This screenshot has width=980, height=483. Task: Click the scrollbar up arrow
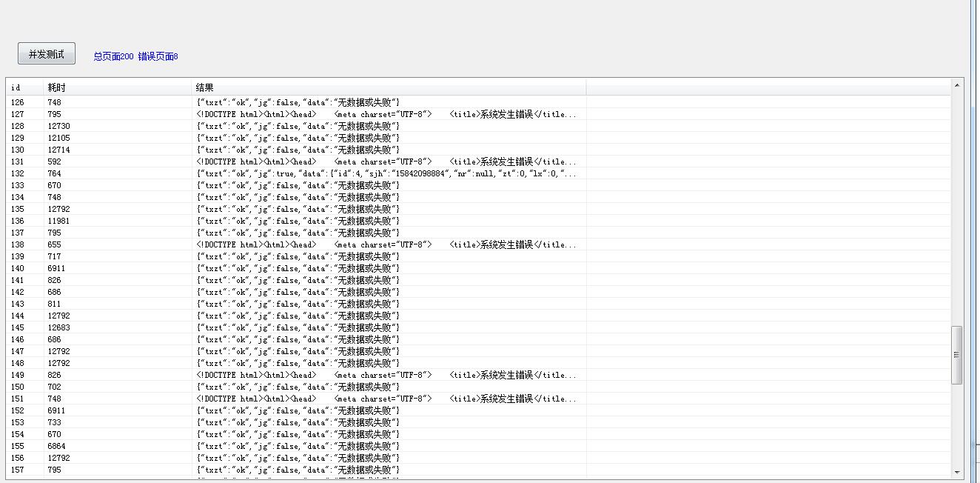pos(957,85)
